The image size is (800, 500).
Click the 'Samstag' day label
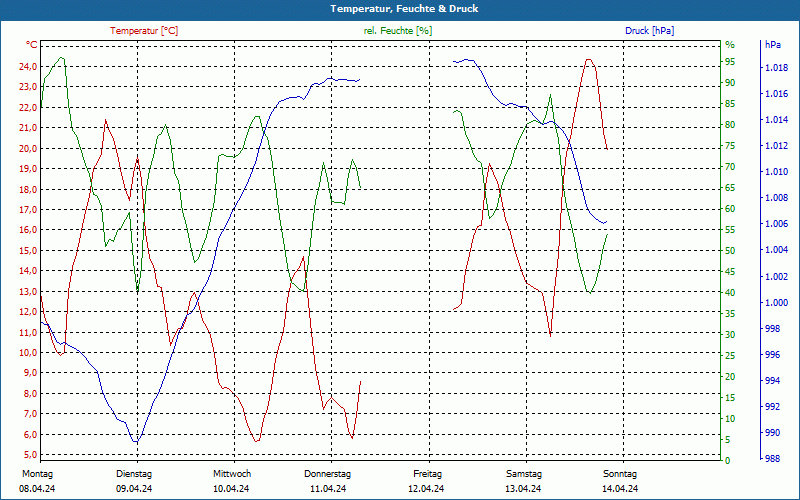pyautogui.click(x=524, y=474)
